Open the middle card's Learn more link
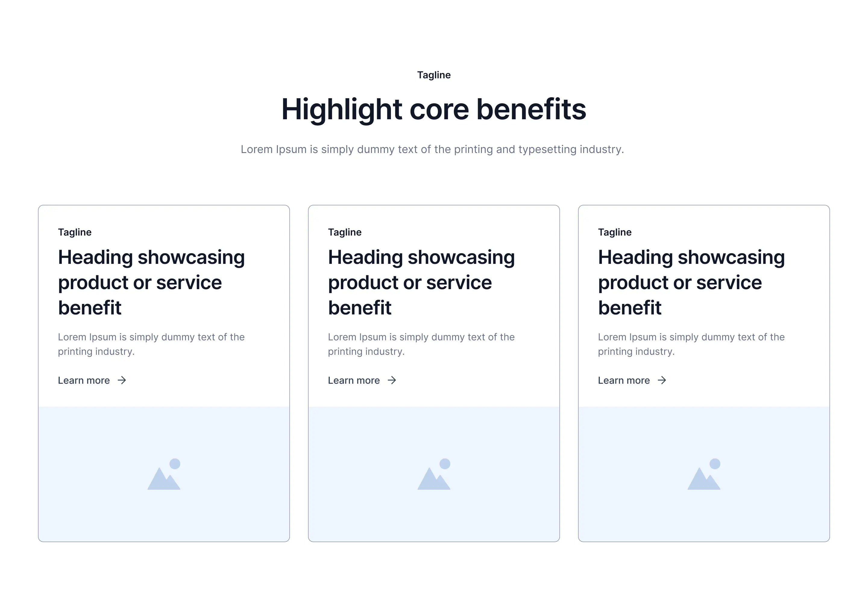The height and width of the screenshot is (609, 868). coord(362,380)
